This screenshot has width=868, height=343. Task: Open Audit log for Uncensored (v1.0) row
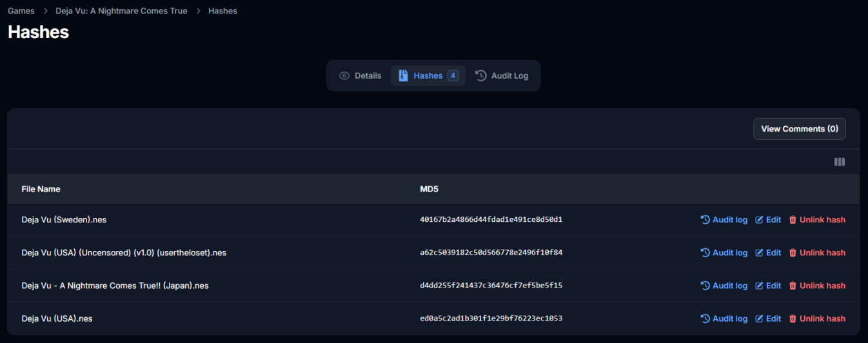tap(724, 253)
